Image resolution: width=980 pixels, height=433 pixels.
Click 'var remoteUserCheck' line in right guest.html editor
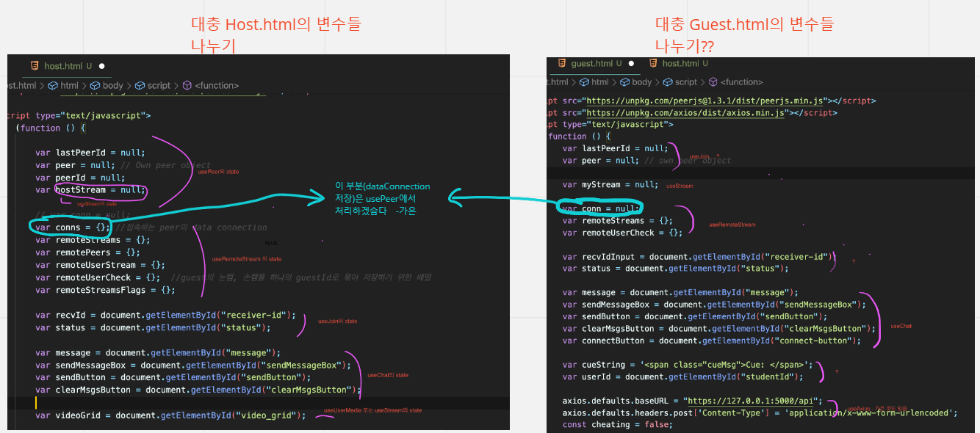[x=623, y=233]
